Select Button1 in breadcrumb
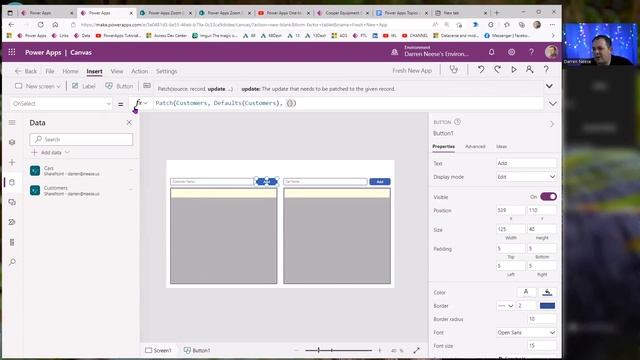 pyautogui.click(x=197, y=350)
